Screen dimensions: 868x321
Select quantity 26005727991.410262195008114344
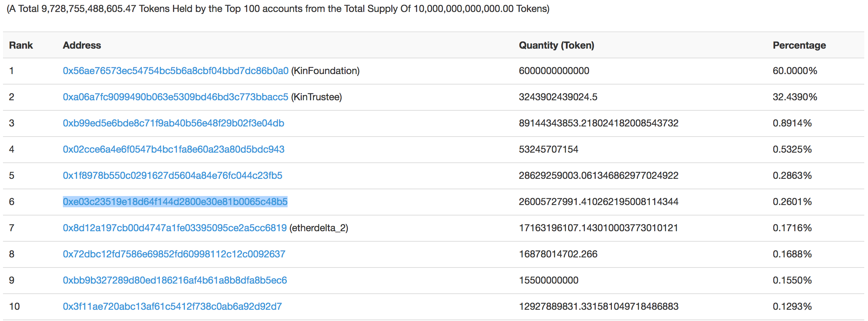(598, 202)
